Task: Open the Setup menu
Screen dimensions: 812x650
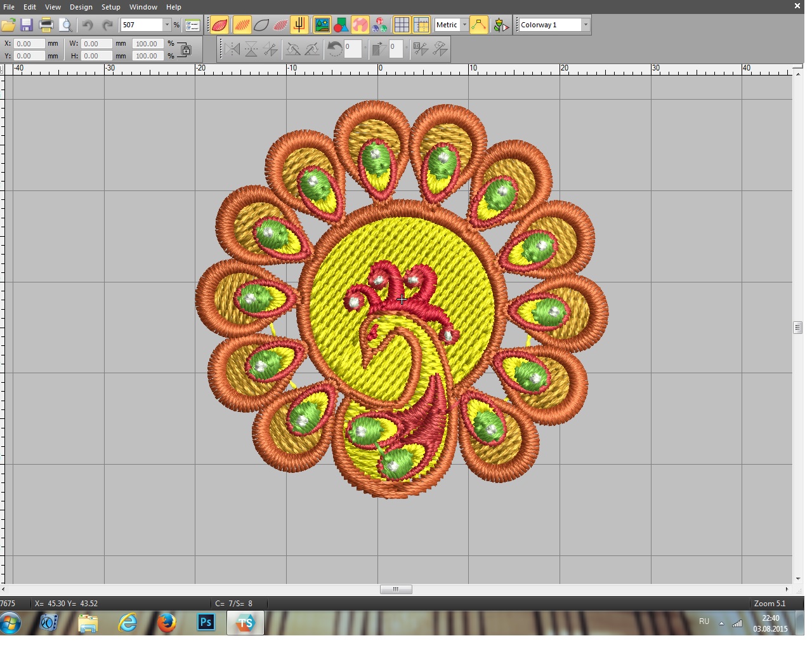Action: [x=110, y=7]
